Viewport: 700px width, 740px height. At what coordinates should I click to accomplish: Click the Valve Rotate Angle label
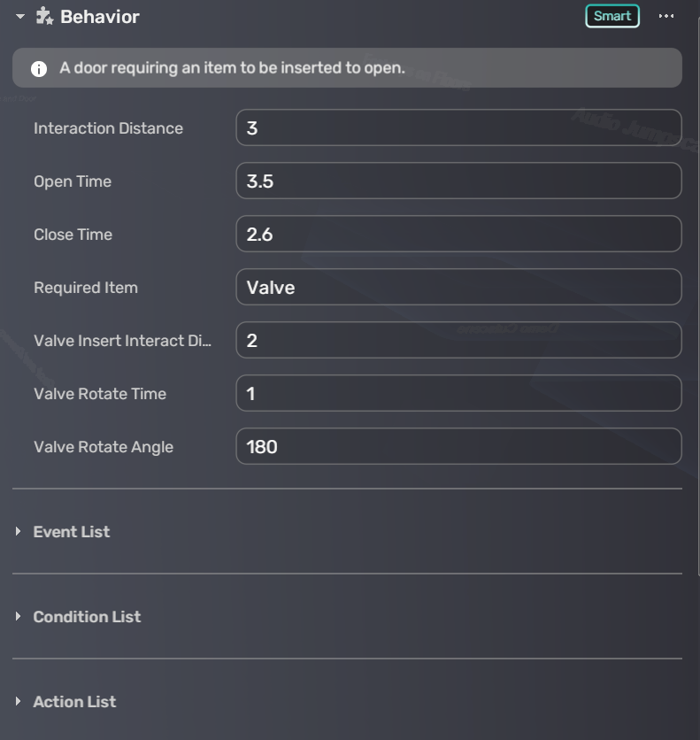104,447
